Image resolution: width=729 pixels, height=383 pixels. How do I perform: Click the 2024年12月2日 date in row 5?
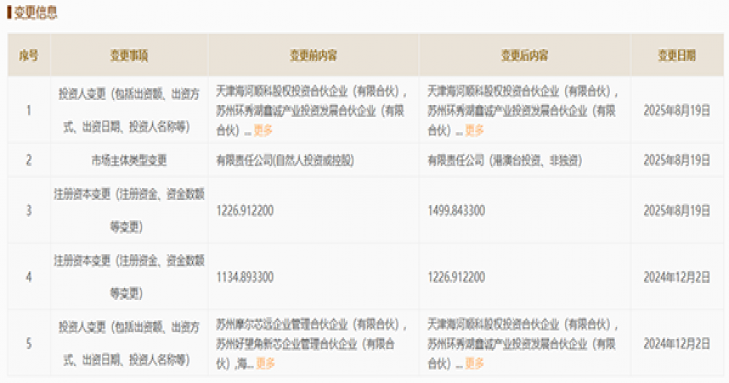(677, 344)
